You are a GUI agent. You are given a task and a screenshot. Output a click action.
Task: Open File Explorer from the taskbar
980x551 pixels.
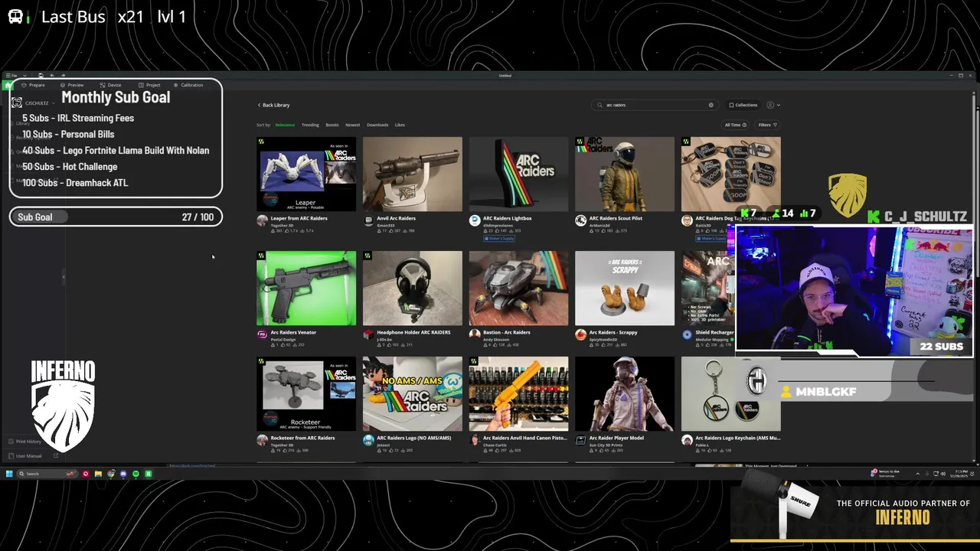(98, 474)
